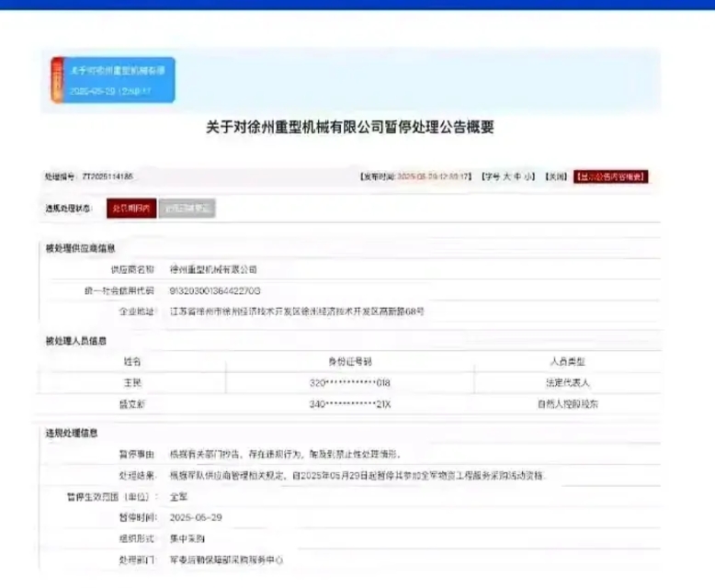
Task: Click the 被处理供应商信息 section heading
Action: (x=80, y=248)
